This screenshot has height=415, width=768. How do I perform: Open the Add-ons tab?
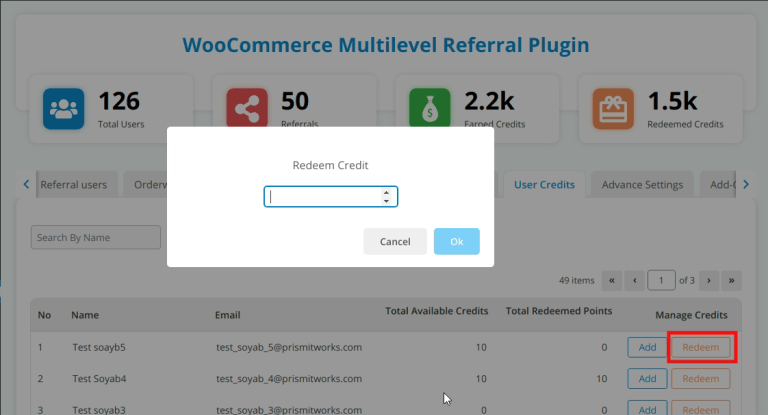pyautogui.click(x=718, y=185)
